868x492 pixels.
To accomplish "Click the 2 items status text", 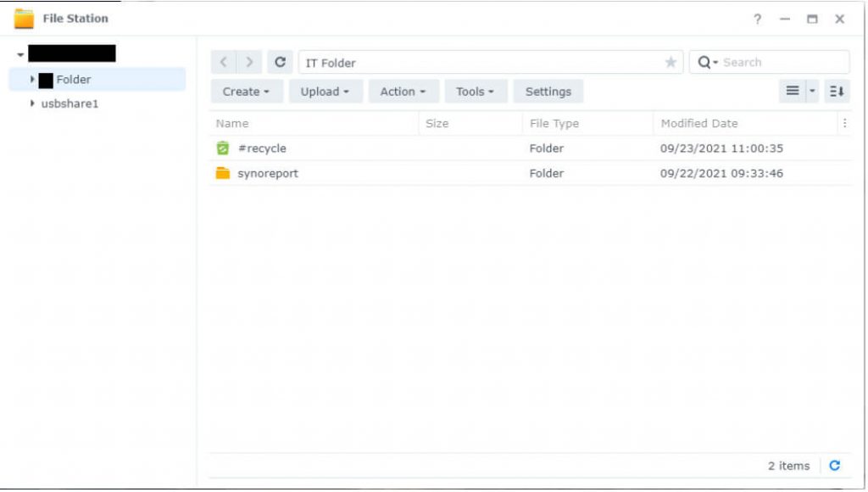I will pyautogui.click(x=788, y=466).
